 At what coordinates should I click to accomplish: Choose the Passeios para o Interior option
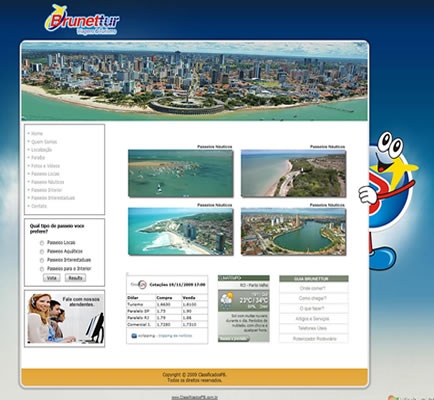tap(42, 269)
